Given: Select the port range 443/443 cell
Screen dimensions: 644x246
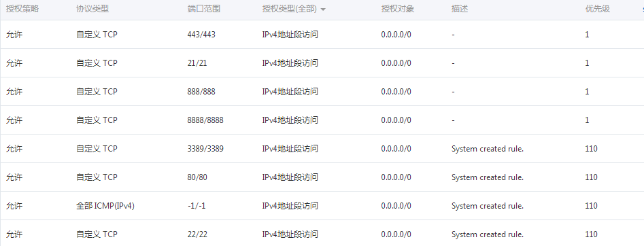Looking at the screenshot, I should pyautogui.click(x=201, y=35).
